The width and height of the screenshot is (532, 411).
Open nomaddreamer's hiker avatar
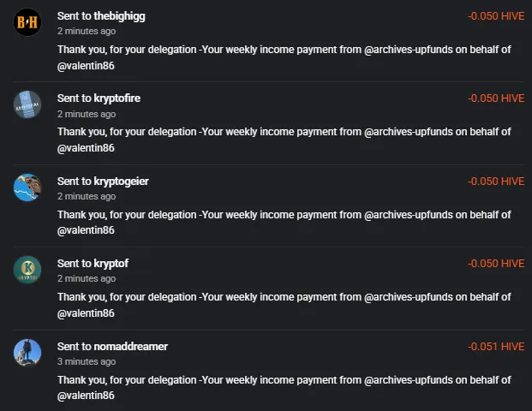click(27, 353)
